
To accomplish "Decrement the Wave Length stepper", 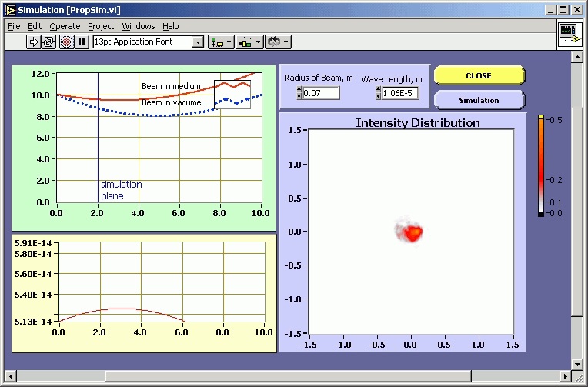I will (x=379, y=96).
